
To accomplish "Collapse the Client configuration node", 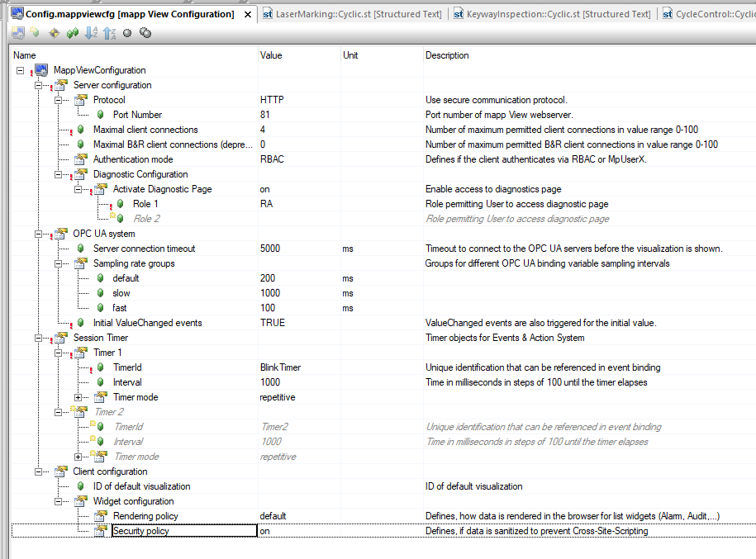I will point(39,471).
